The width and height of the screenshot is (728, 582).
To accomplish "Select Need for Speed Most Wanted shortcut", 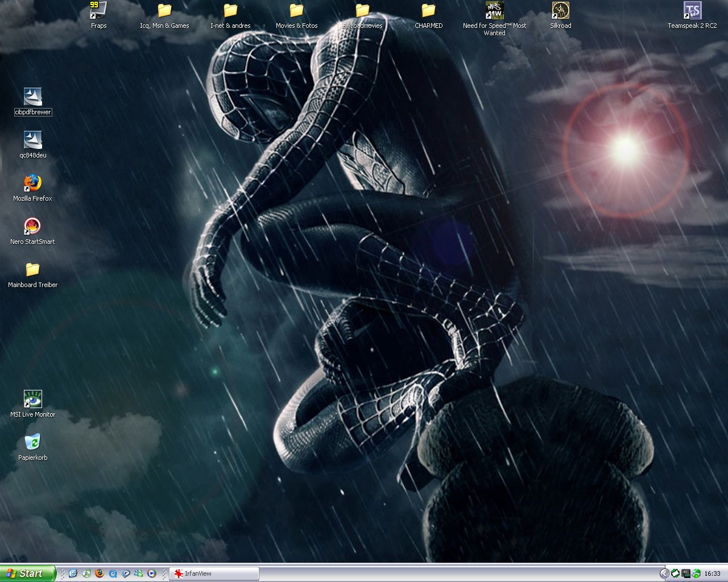I will pyautogui.click(x=494, y=11).
